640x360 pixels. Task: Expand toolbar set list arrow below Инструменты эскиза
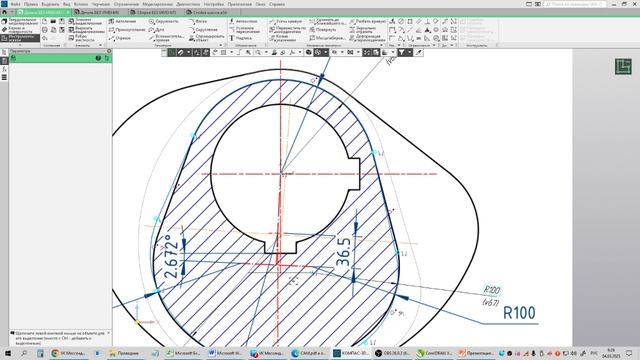(x=20, y=45)
